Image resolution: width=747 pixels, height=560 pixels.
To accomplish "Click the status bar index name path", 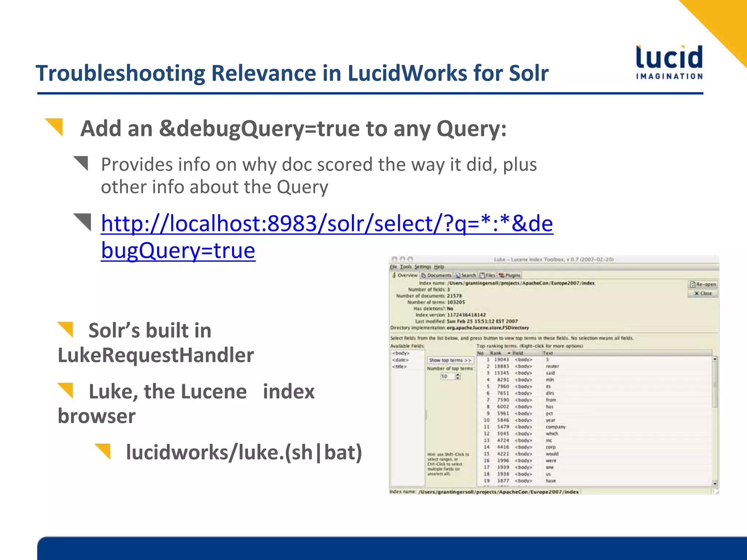I will [499, 492].
